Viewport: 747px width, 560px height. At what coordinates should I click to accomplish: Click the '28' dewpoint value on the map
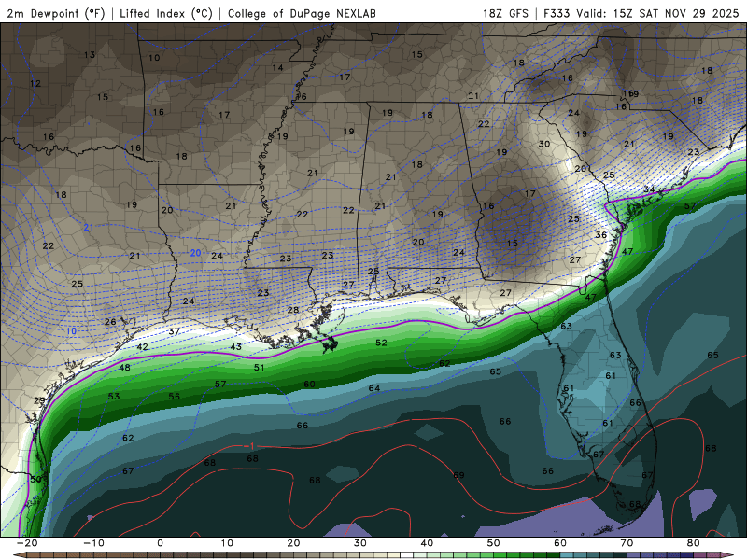point(293,310)
